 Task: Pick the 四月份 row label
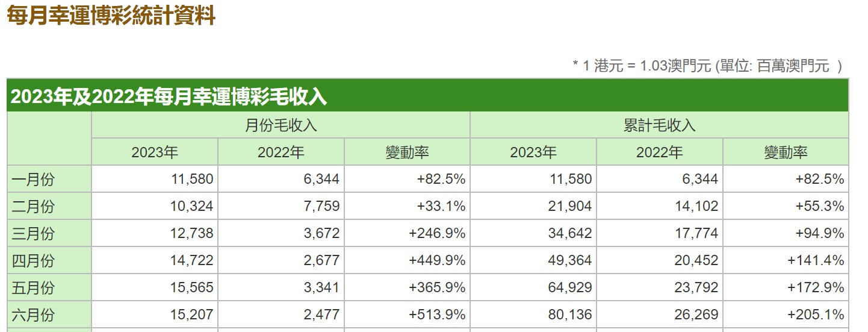point(33,260)
